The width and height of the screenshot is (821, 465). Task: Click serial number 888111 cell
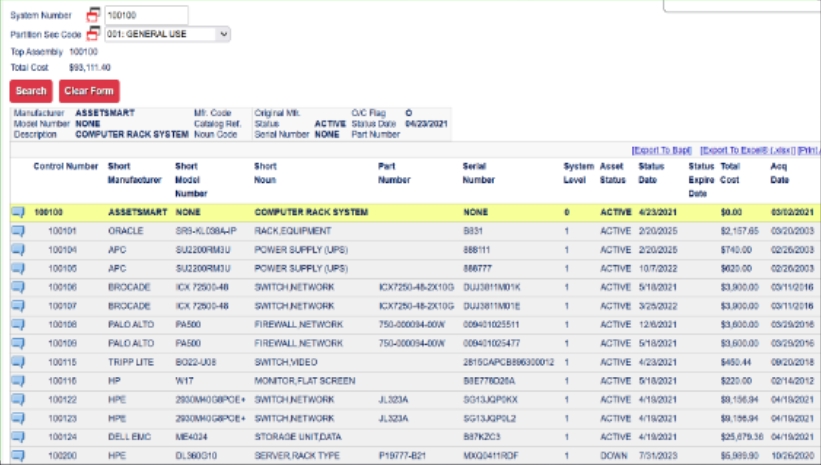pyautogui.click(x=477, y=250)
